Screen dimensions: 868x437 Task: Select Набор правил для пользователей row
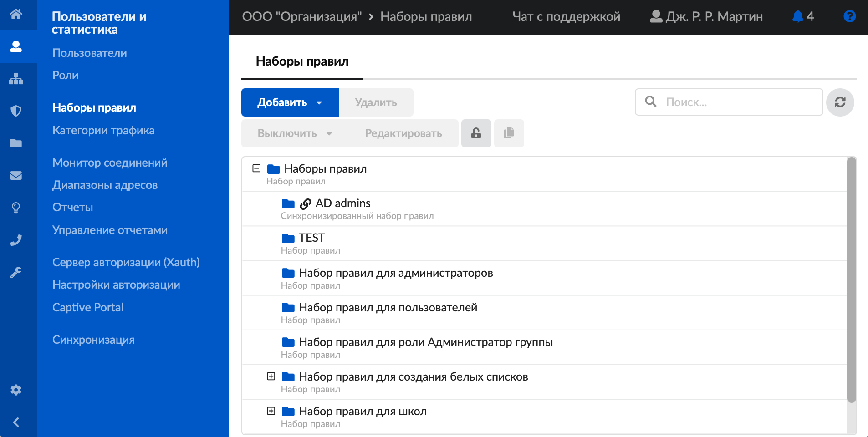click(x=544, y=313)
